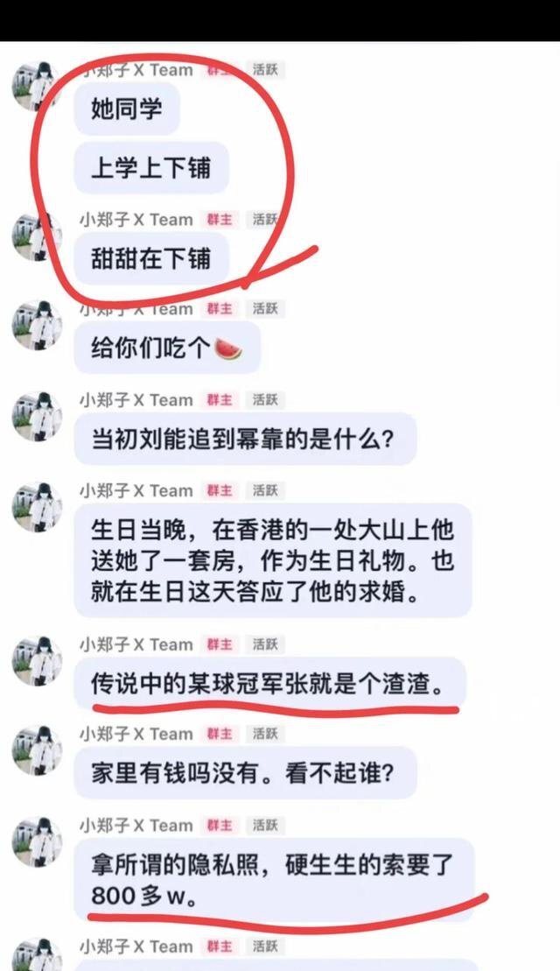Tap avatar beside the 甜甜在下铺 message
This screenshot has width=560, height=971.
tap(36, 238)
